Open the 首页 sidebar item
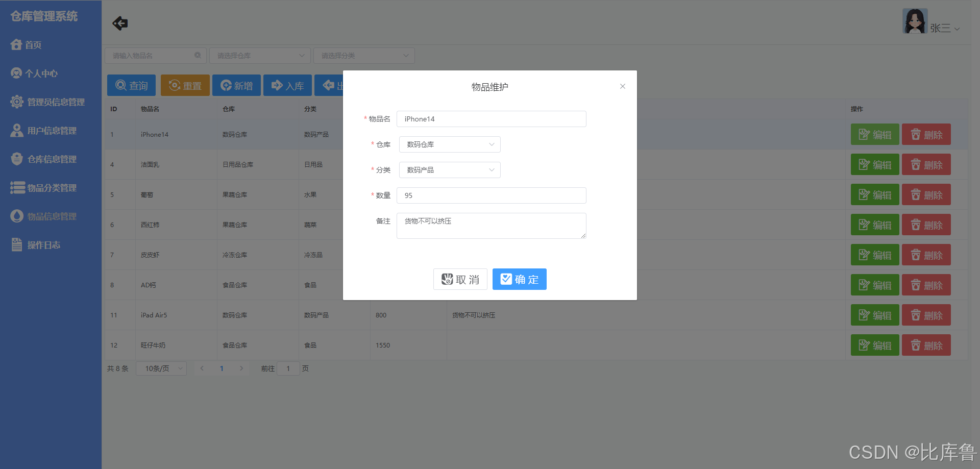The height and width of the screenshot is (469, 980). coord(33,44)
